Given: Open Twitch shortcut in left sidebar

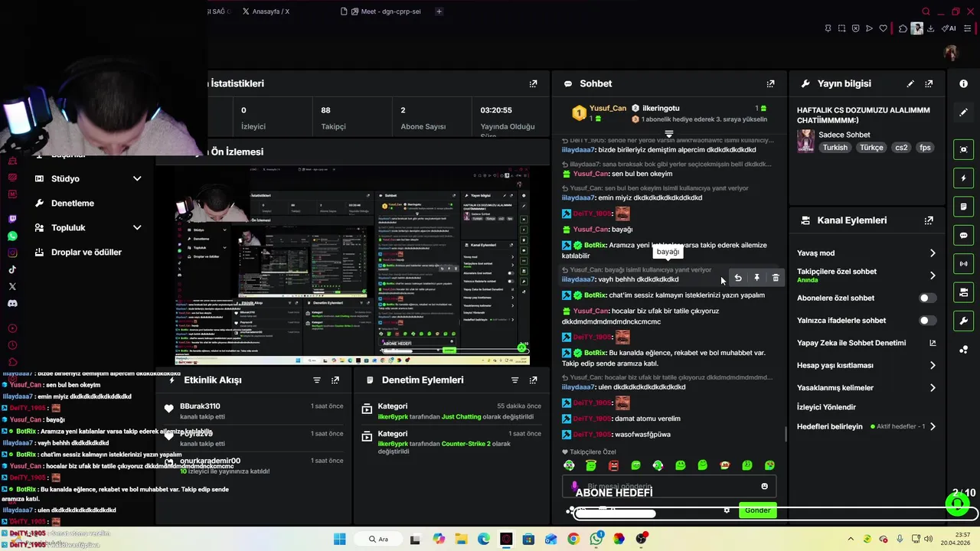Looking at the screenshot, I should pos(12,219).
